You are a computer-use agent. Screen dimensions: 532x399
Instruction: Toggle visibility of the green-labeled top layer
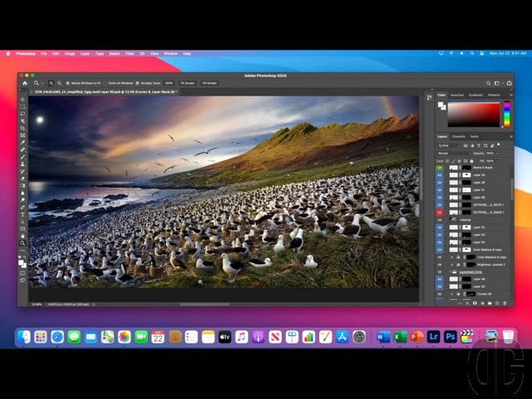tap(440, 168)
